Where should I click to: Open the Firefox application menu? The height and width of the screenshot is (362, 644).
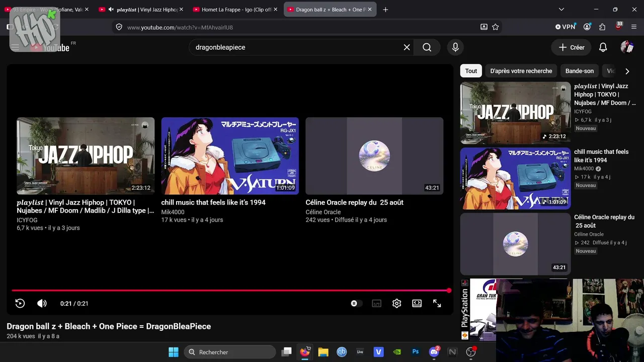click(634, 27)
